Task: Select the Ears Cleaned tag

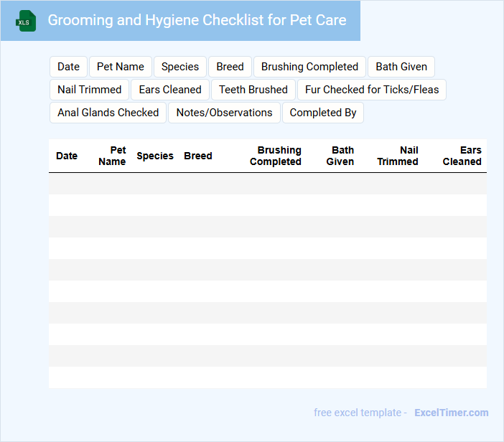Action: point(170,90)
